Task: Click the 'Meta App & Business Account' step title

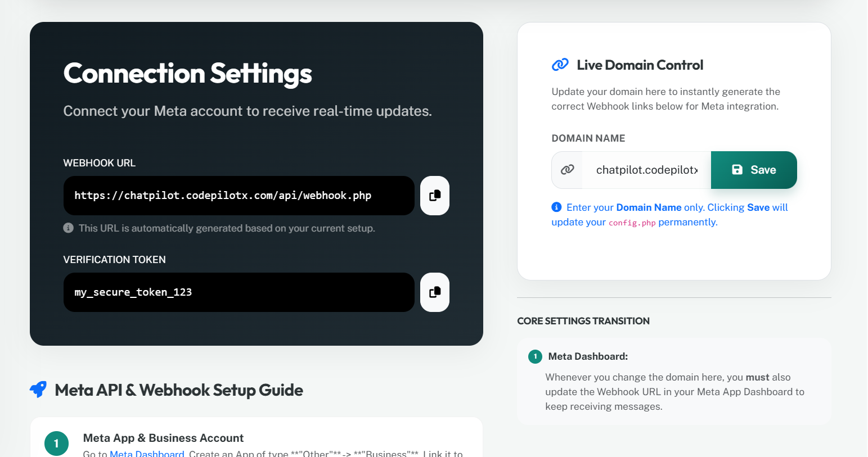Action: (x=163, y=438)
